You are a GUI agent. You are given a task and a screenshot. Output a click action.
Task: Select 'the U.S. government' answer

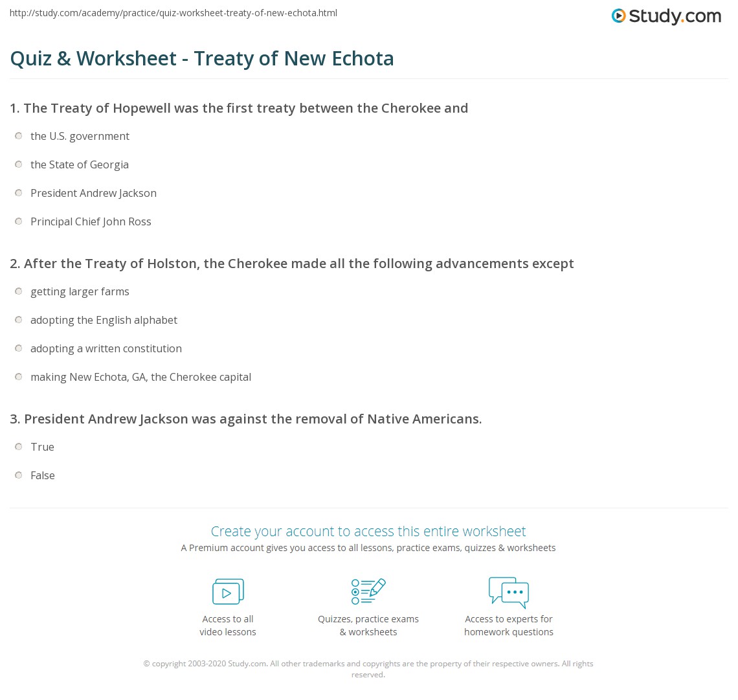[19, 136]
